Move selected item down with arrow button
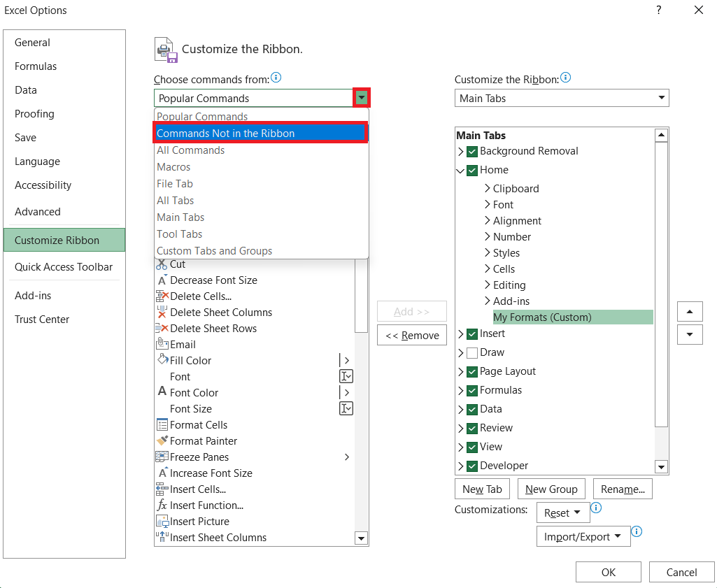 pos(690,334)
